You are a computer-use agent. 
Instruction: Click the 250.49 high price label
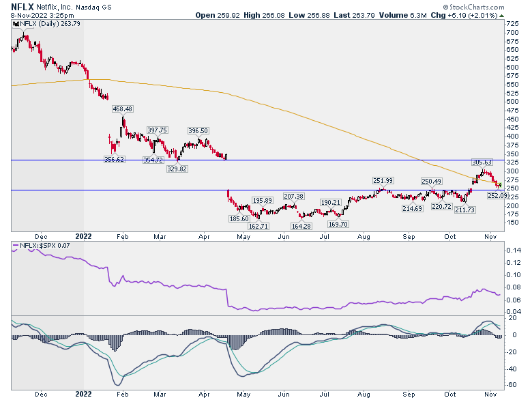(x=431, y=182)
